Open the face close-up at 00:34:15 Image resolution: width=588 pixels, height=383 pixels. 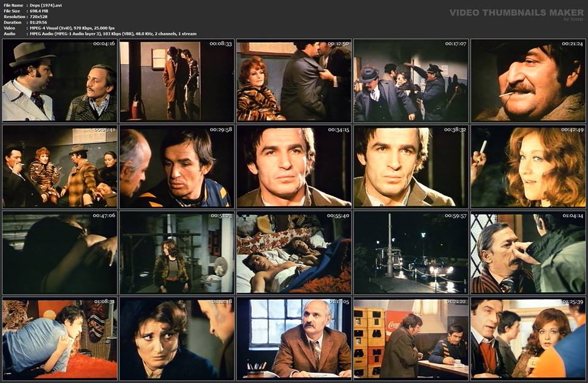294,167
